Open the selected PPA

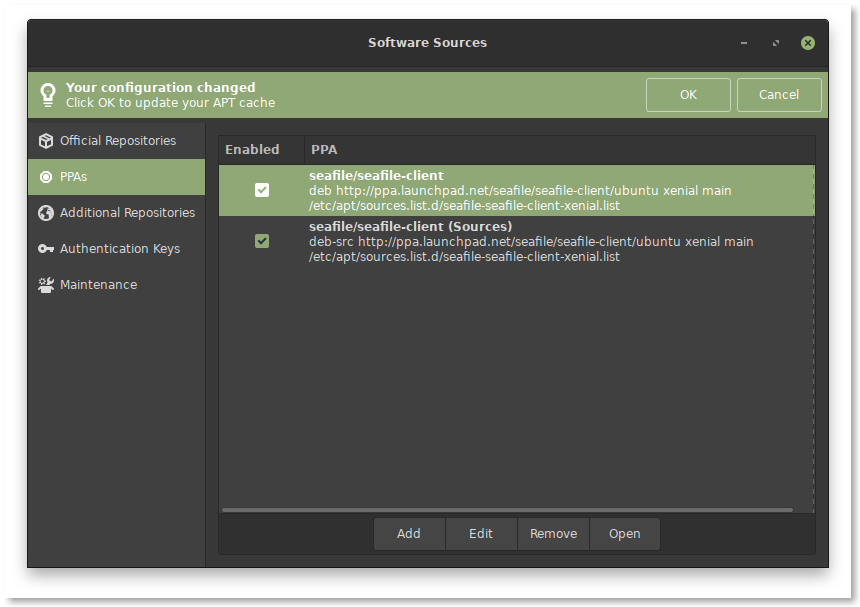(625, 534)
